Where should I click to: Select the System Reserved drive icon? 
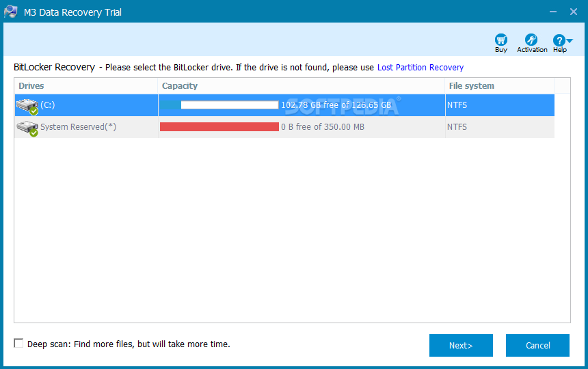pyautogui.click(x=27, y=128)
